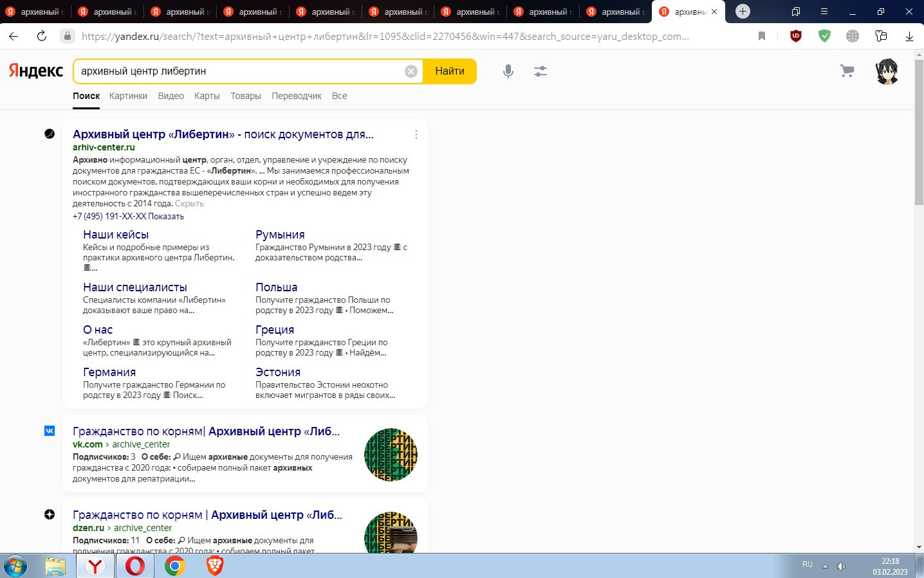924x578 pixels.
Task: Open the uBlock Origin extension icon
Action: tap(796, 36)
